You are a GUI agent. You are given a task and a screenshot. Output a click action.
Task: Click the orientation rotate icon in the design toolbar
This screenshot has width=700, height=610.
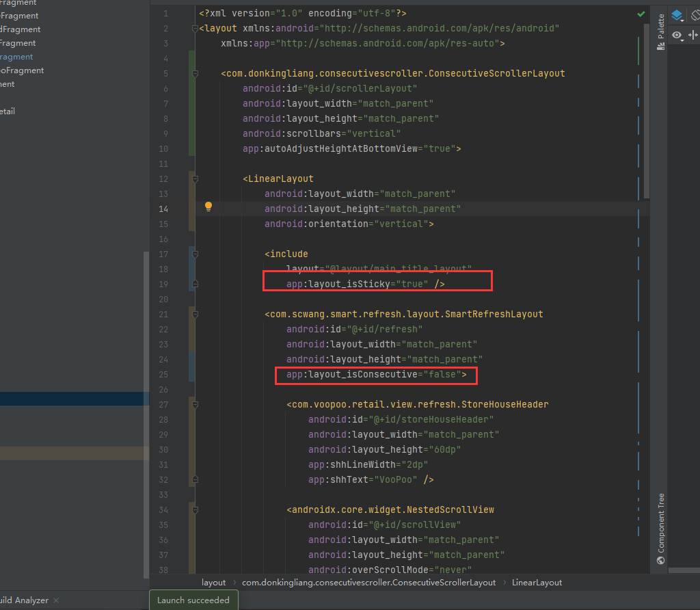(695, 16)
